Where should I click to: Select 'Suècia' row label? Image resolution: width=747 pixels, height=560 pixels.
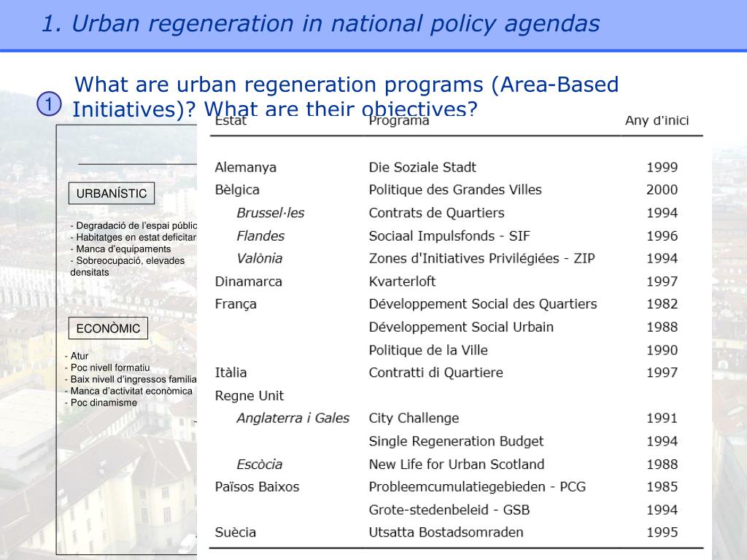point(236,532)
